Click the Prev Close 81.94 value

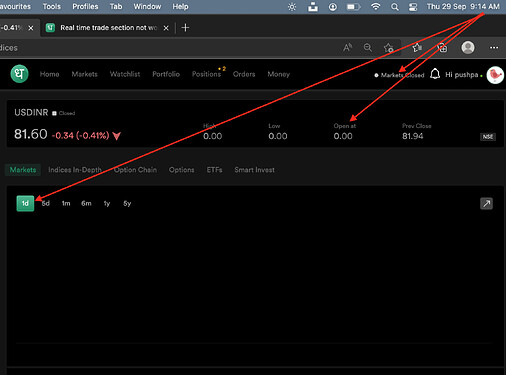click(413, 136)
